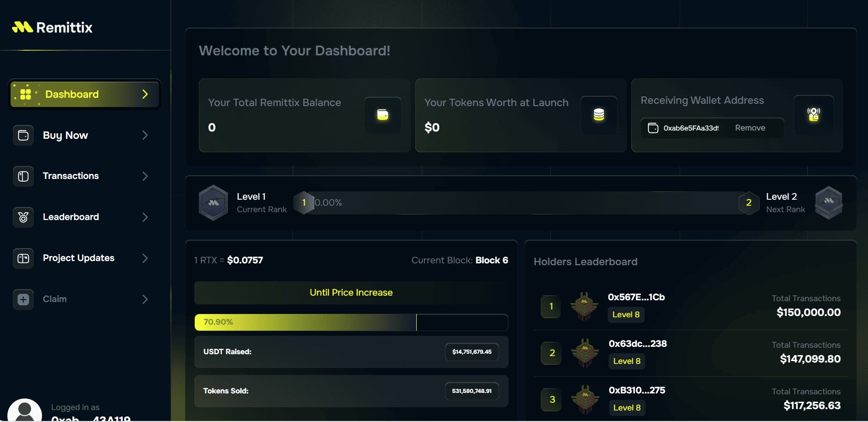
Task: Select top holder 0x567E...1Cb entry
Action: coord(636,297)
